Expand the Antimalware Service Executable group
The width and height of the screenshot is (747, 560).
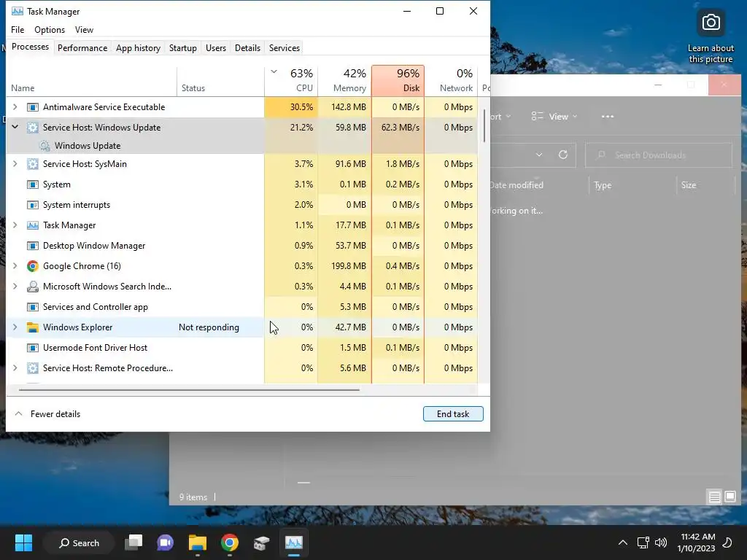(15, 107)
